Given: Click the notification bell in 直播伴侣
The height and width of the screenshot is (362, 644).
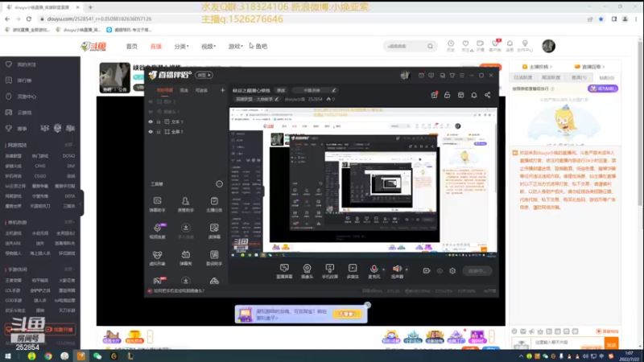Looking at the screenshot, I should click(x=474, y=95).
